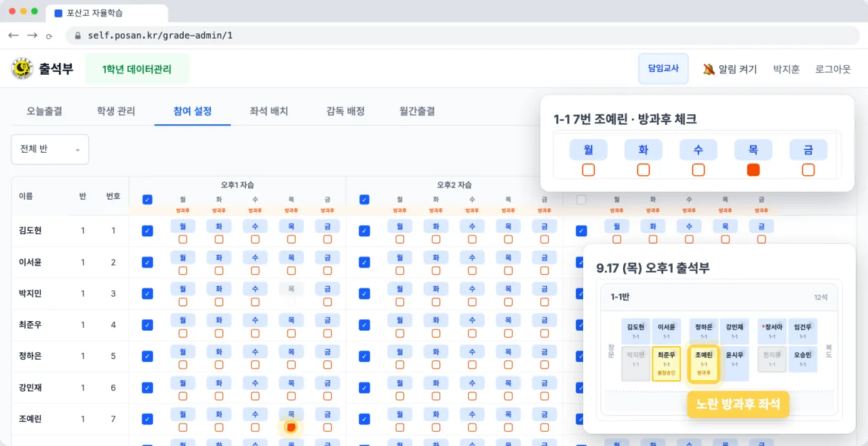This screenshot has height=446, width=868.
Task: Click 박지민's greyed 목 chip under 오후1 자습
Action: pyautogui.click(x=291, y=289)
